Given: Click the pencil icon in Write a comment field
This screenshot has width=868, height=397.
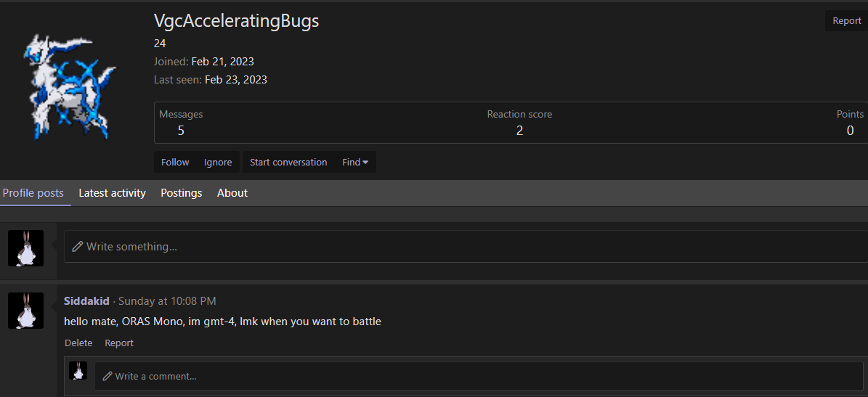Looking at the screenshot, I should 108,377.
